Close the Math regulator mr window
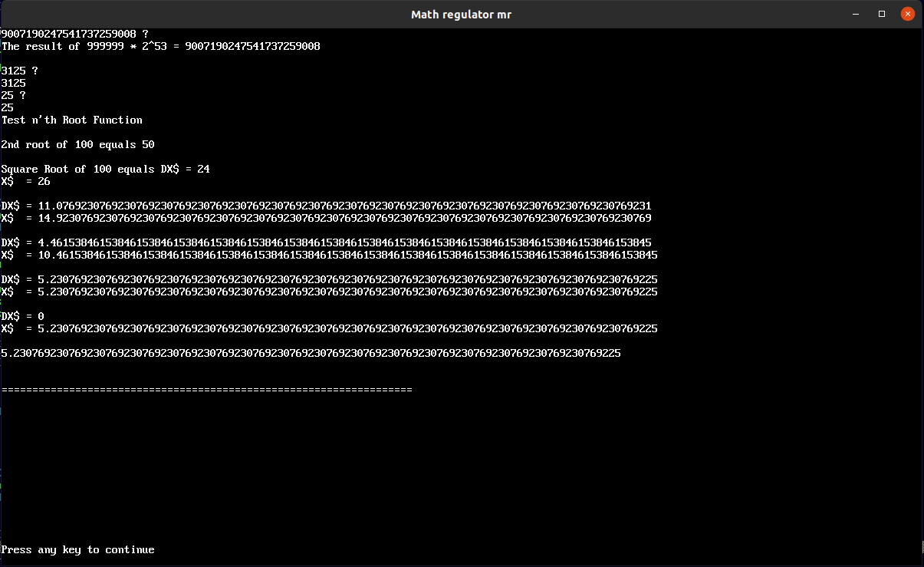 click(907, 14)
